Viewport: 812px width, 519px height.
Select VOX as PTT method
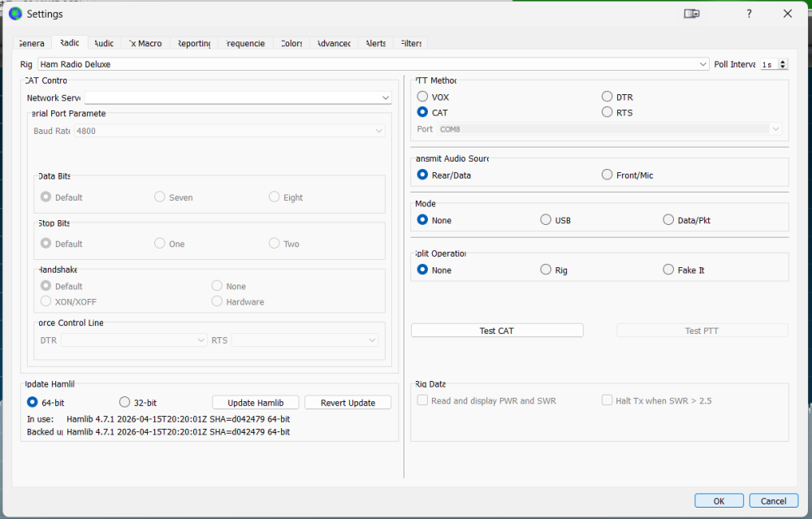click(x=433, y=97)
